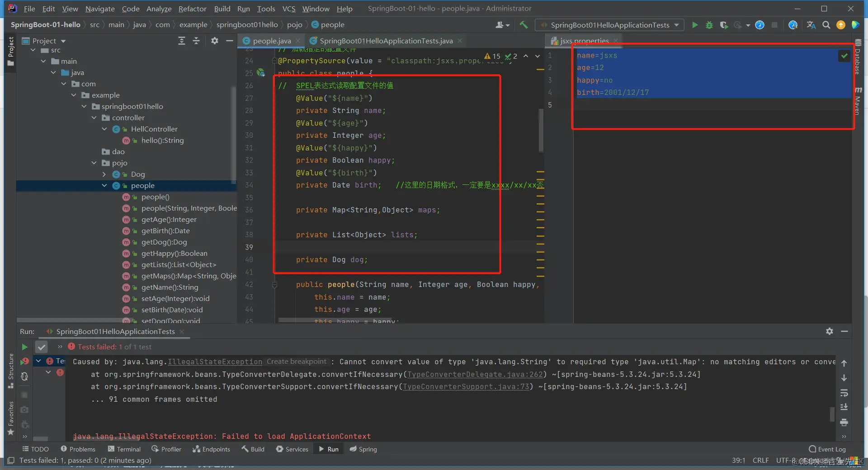Open the VCS menu
The width and height of the screenshot is (868, 470).
(x=289, y=9)
